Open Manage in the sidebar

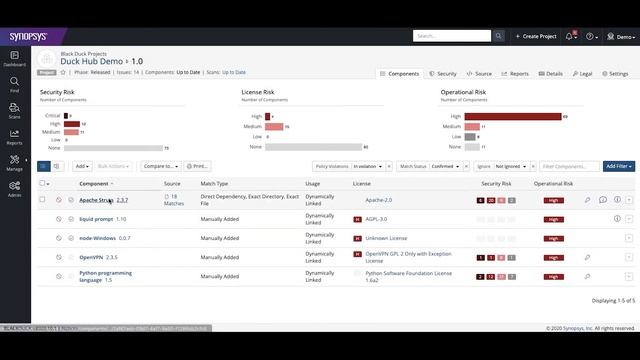pos(15,163)
